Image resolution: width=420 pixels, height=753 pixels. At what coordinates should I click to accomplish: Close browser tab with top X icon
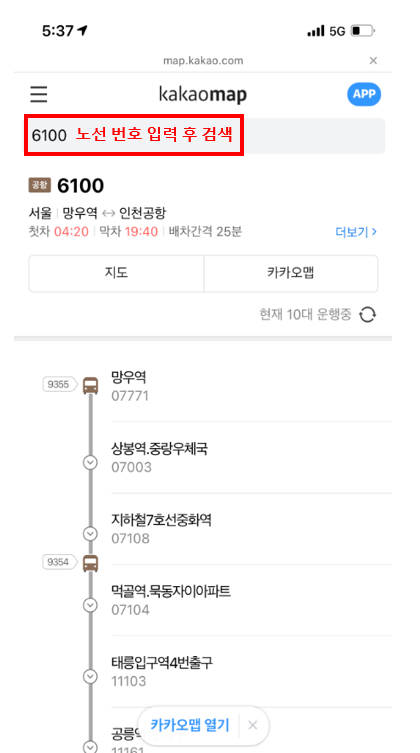click(373, 61)
